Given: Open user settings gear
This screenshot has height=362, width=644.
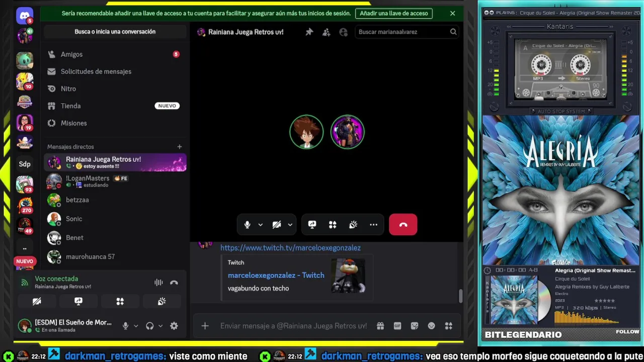Looking at the screenshot, I should coord(174,326).
